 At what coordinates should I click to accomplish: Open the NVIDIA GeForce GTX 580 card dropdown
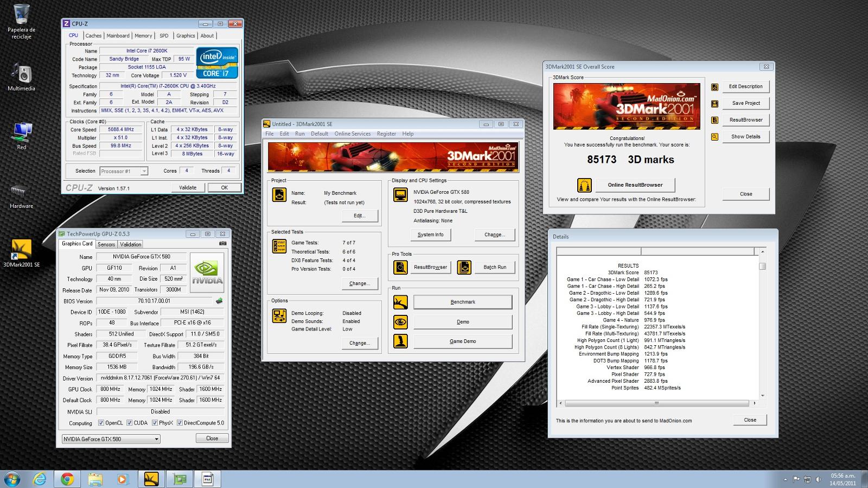pos(111,439)
